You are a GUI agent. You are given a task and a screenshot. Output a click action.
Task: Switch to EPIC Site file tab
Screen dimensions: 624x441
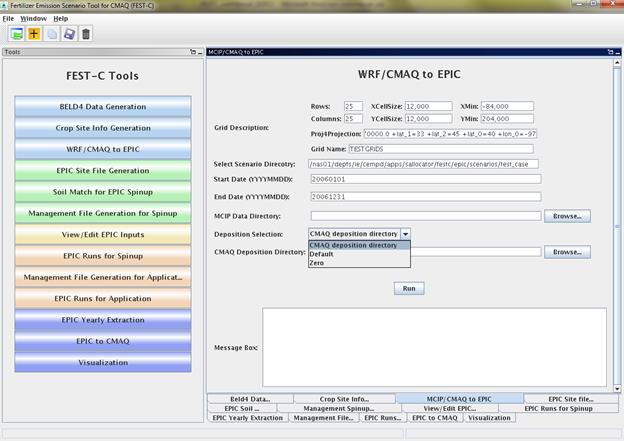(571, 399)
